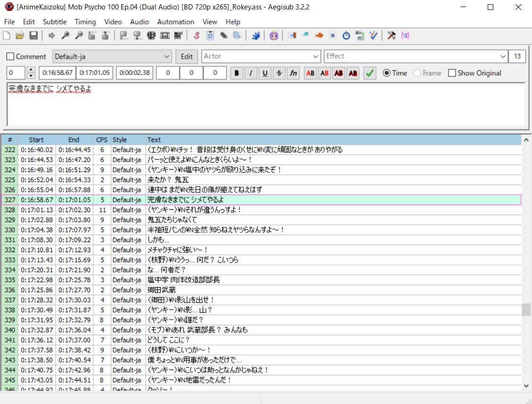
Task: Open the Styles Manager pink S icon
Action: click(x=196, y=35)
